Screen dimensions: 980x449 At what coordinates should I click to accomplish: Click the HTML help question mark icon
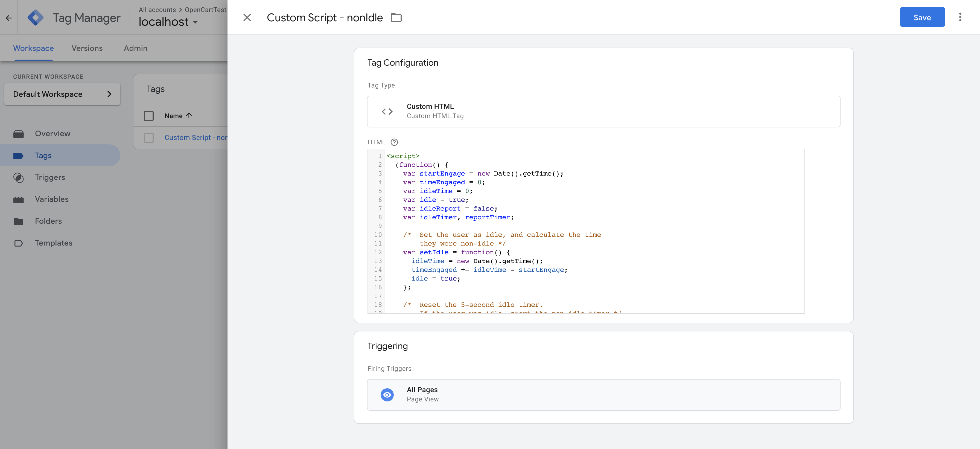click(394, 142)
